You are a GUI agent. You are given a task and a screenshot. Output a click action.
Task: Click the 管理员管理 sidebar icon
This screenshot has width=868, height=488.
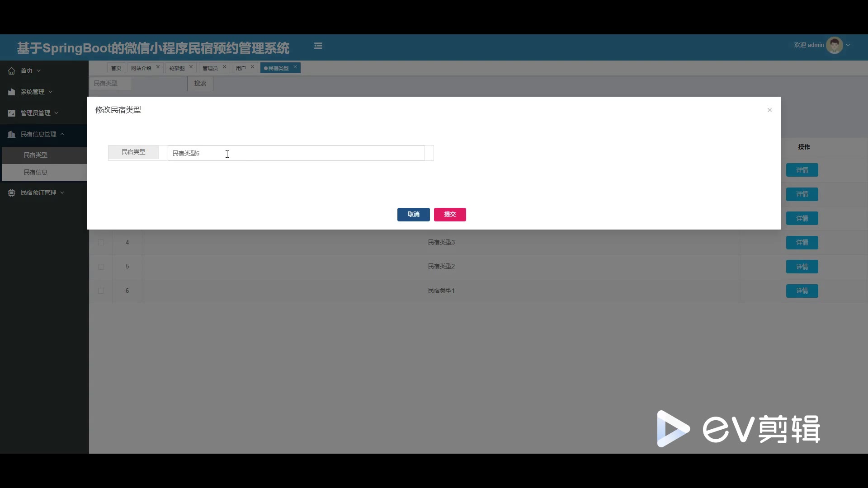click(12, 113)
